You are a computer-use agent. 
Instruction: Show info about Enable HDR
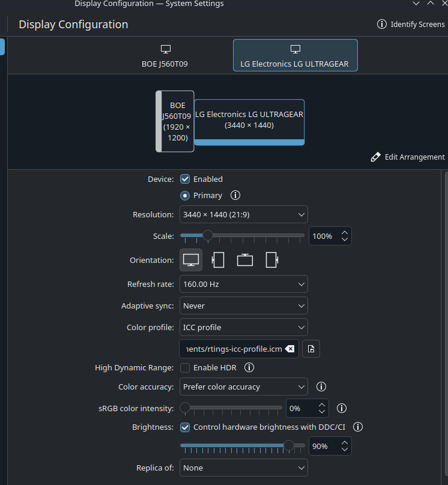(249, 367)
